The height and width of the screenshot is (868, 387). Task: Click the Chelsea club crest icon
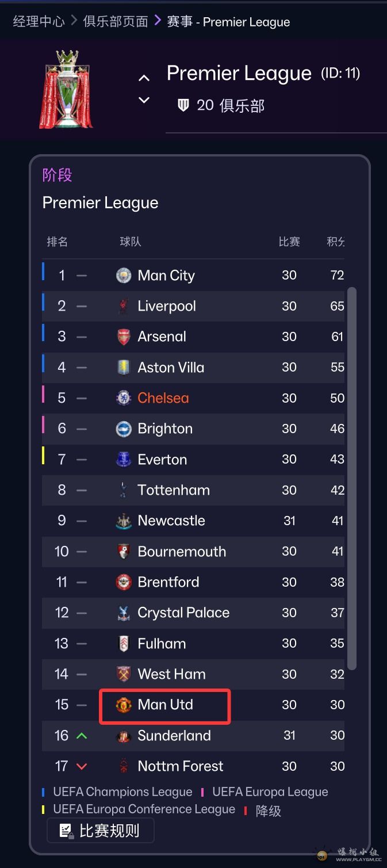tap(124, 398)
